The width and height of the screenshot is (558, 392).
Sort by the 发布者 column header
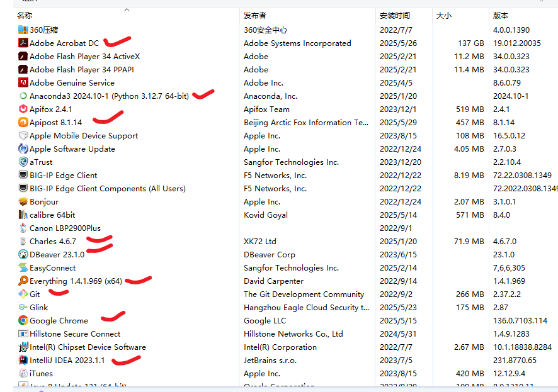pyautogui.click(x=255, y=15)
